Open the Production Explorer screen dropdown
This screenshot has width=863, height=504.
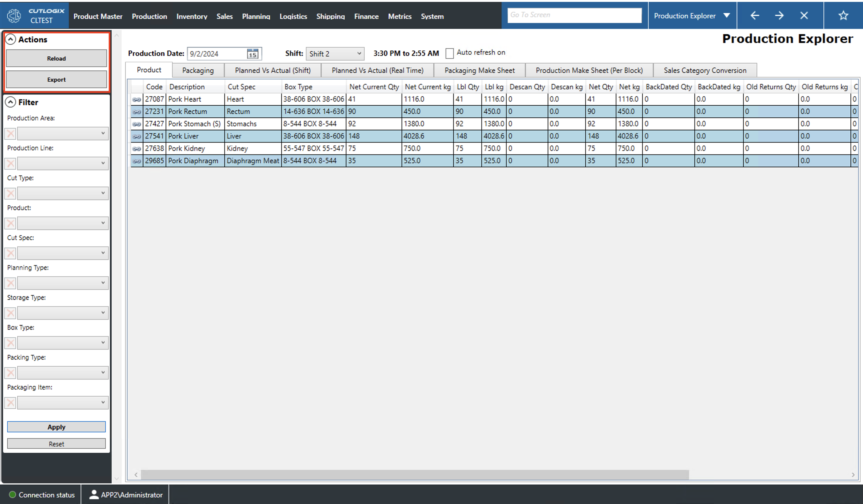pos(727,15)
